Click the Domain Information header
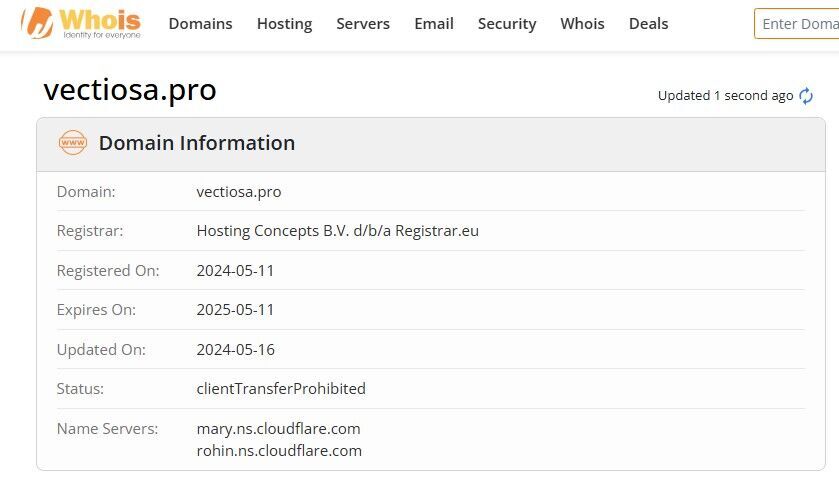Viewport: 839px width, 482px height. [197, 143]
